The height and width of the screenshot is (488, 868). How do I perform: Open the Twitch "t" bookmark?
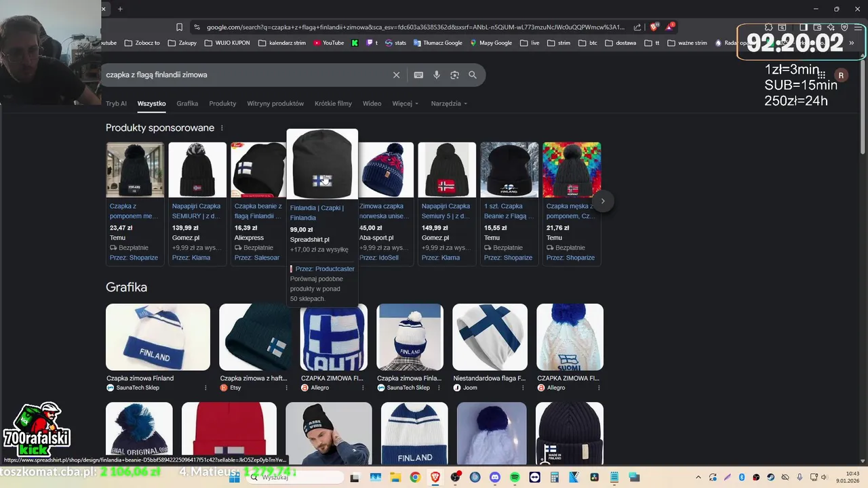[x=372, y=43]
